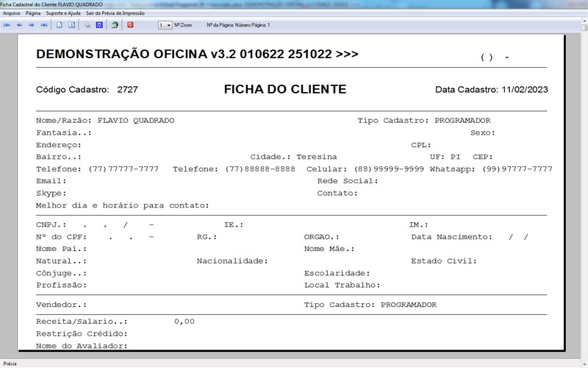Screen dimensions: 588x368
Task: Click the red exit preview icon
Action: 130,25
